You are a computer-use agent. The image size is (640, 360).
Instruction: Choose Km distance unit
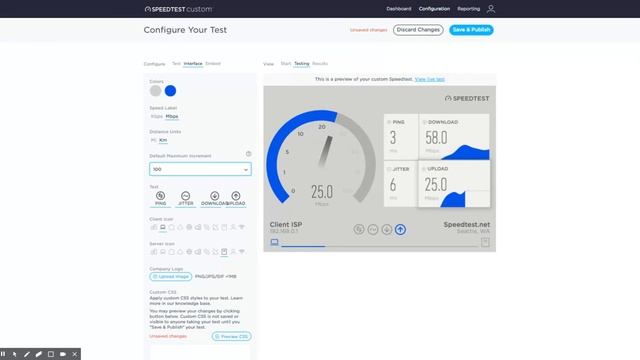point(163,140)
